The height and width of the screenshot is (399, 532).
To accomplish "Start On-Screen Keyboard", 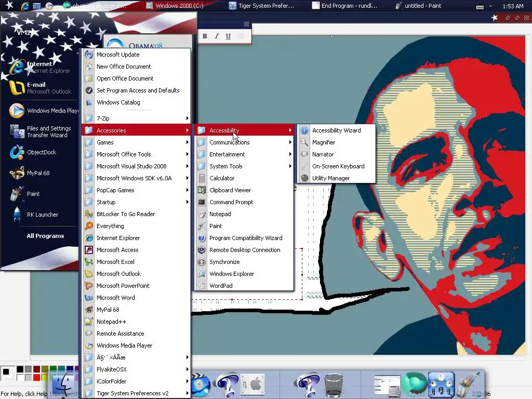I will (337, 166).
